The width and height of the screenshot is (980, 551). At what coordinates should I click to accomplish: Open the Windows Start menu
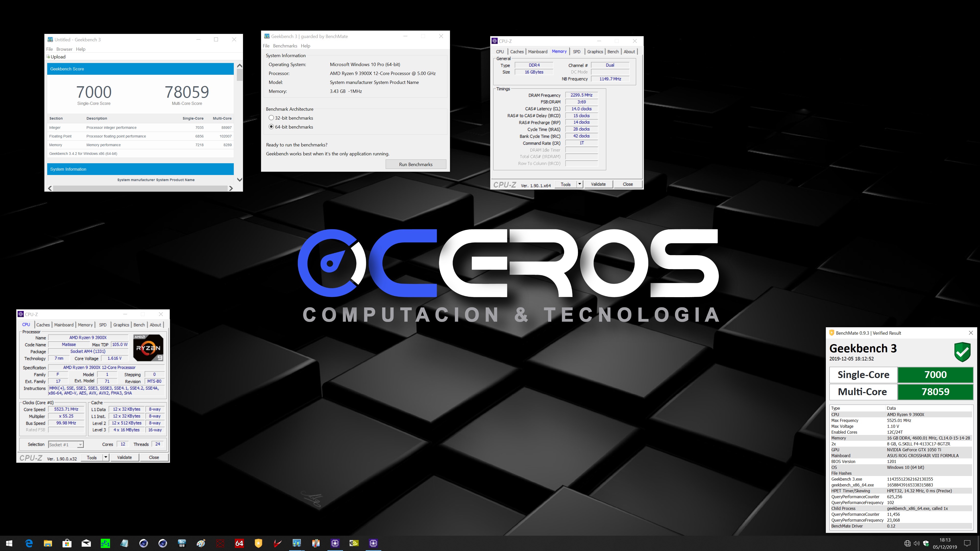pyautogui.click(x=9, y=543)
